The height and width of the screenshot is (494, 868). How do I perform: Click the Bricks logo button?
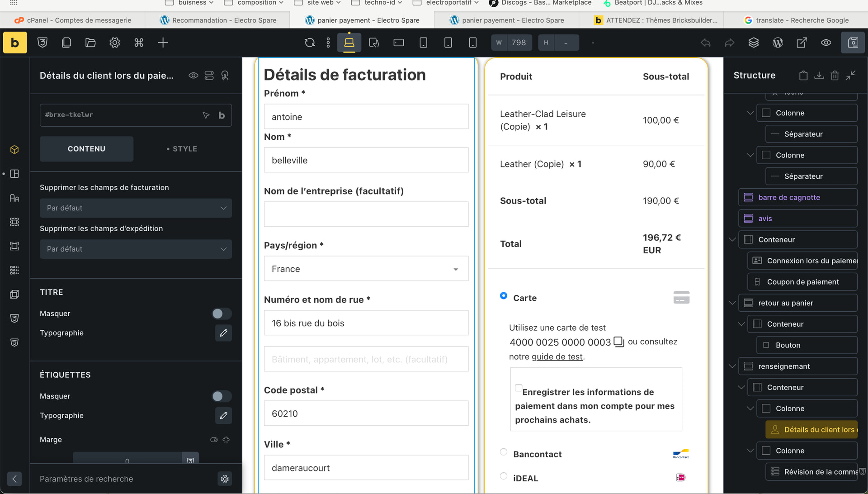[15, 43]
